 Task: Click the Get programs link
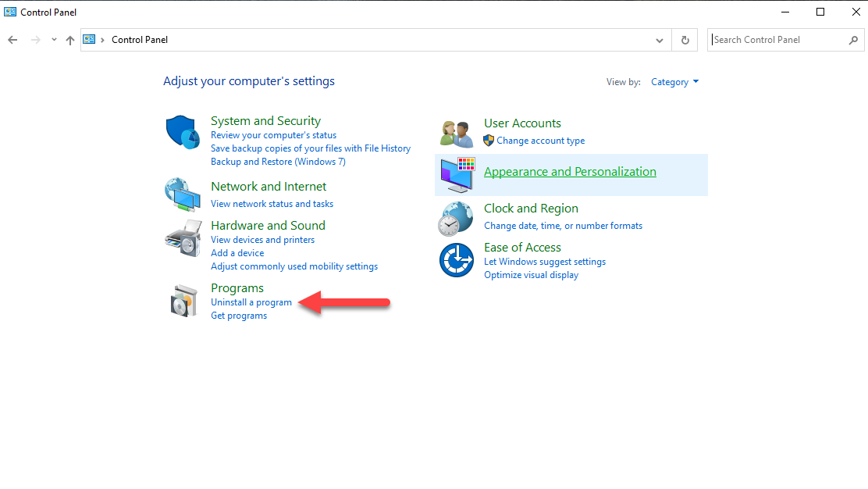(239, 316)
